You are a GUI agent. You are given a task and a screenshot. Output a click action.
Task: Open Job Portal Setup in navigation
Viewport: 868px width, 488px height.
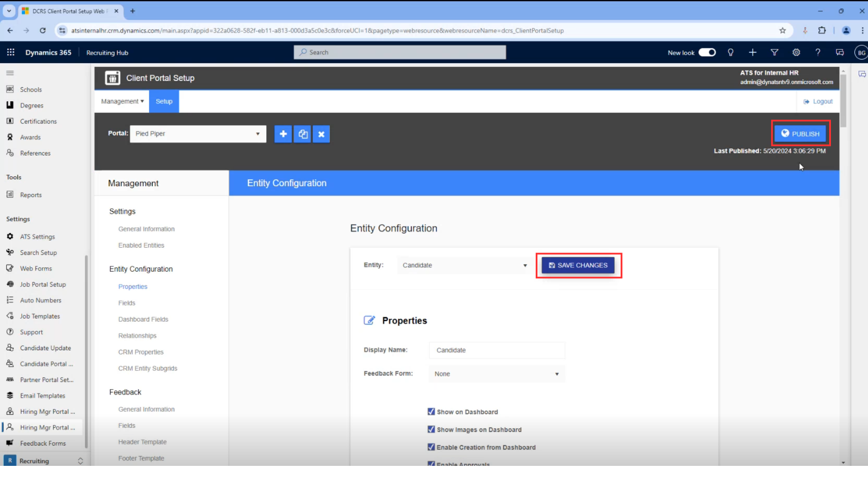pyautogui.click(x=43, y=284)
